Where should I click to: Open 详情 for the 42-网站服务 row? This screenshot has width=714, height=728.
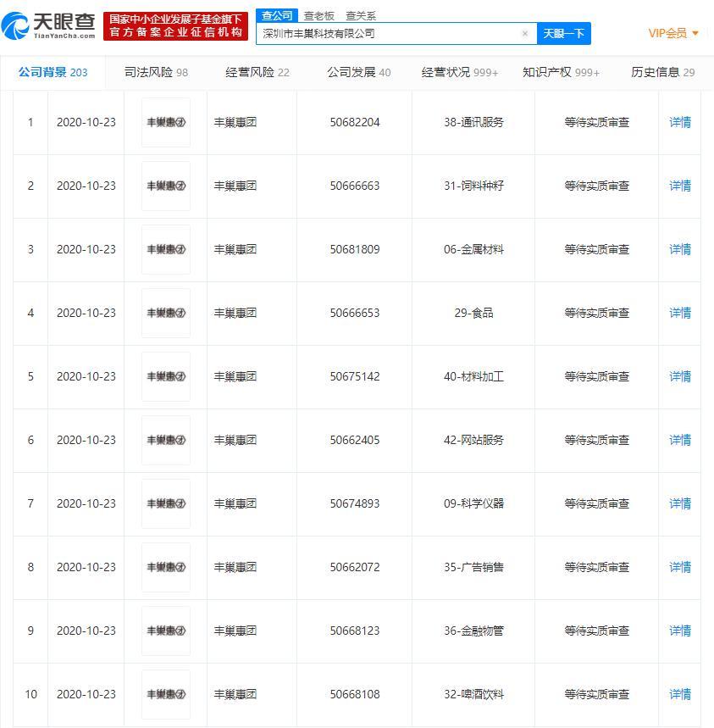click(x=680, y=440)
